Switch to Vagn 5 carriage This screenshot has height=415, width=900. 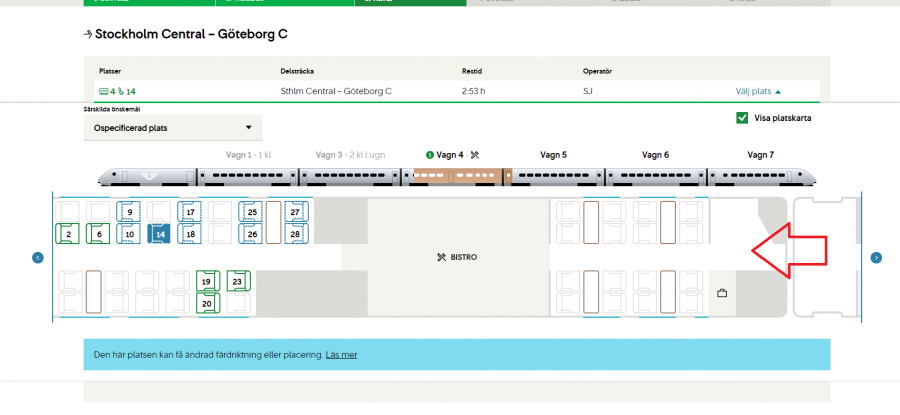tap(553, 155)
